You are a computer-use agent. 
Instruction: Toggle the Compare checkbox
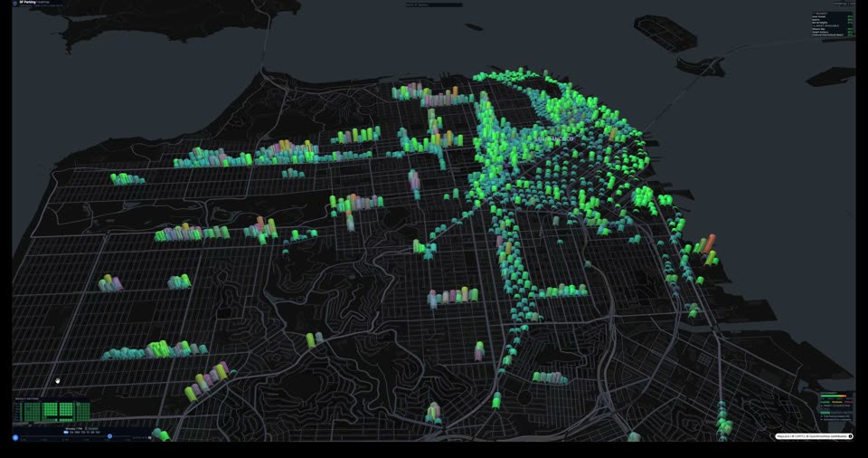pyautogui.click(x=86, y=429)
